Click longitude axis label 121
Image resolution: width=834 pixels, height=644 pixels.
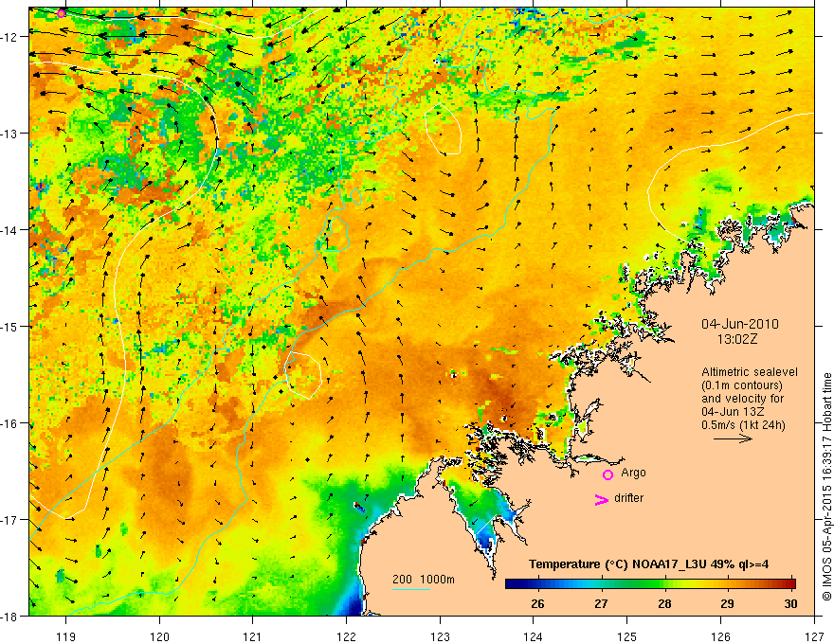point(253,636)
